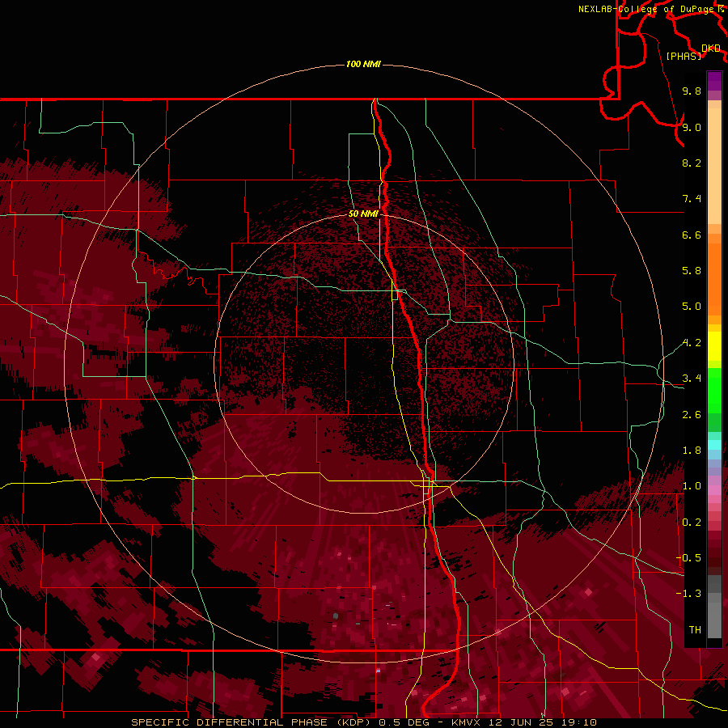Click the 4.2 value on the scale

click(692, 343)
